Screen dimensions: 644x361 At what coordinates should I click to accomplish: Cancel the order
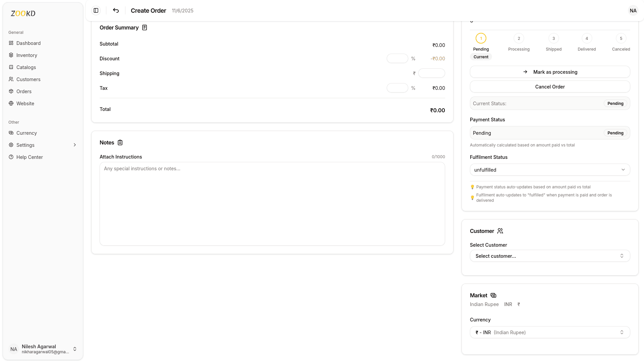pos(549,86)
